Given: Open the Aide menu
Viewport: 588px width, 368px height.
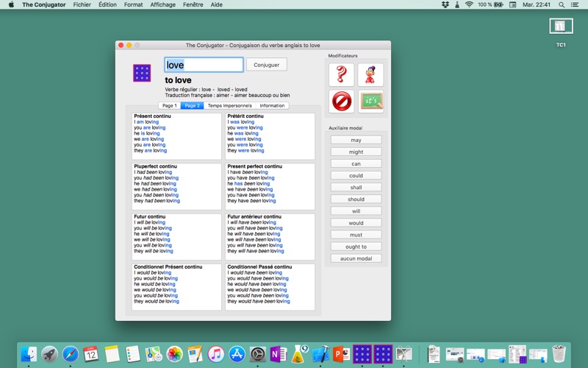Looking at the screenshot, I should (216, 4).
